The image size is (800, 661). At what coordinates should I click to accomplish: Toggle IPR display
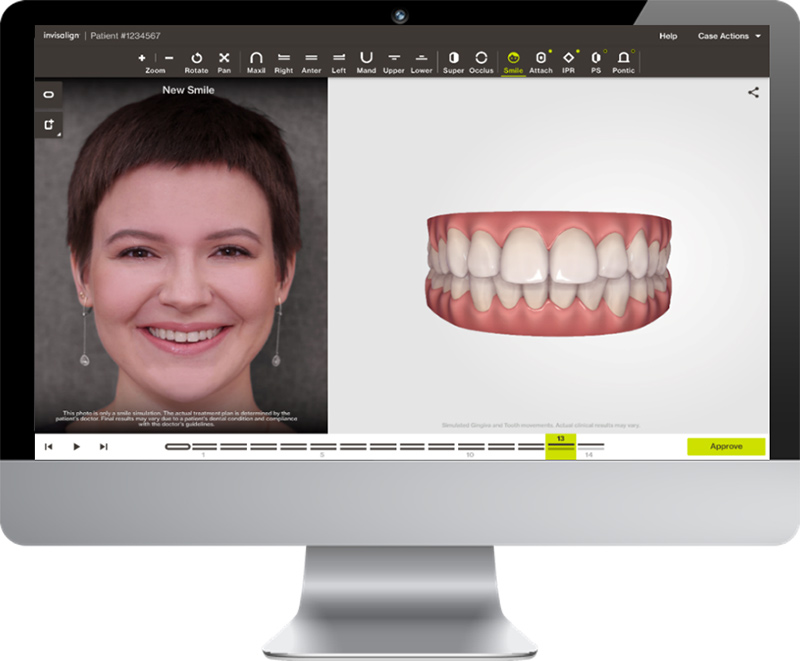point(569,59)
